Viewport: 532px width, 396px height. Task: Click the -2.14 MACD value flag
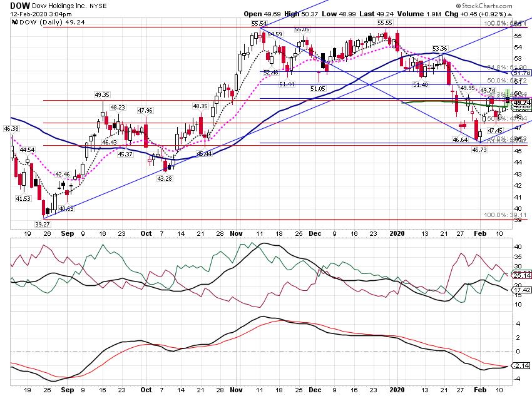[521, 365]
